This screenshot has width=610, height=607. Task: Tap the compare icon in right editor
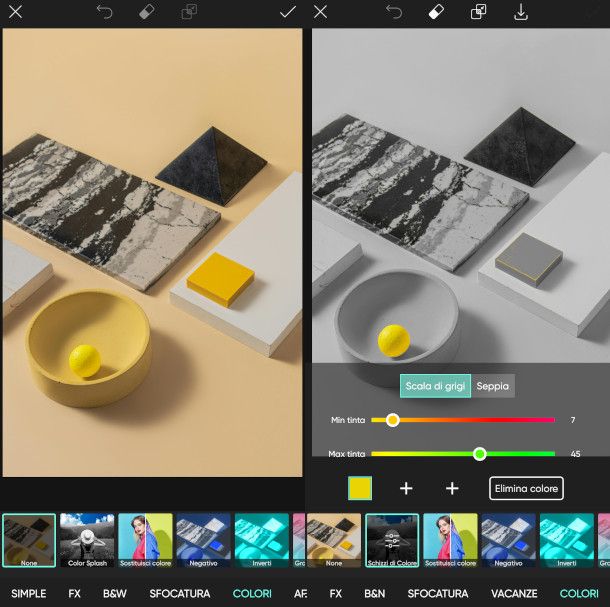pos(479,12)
